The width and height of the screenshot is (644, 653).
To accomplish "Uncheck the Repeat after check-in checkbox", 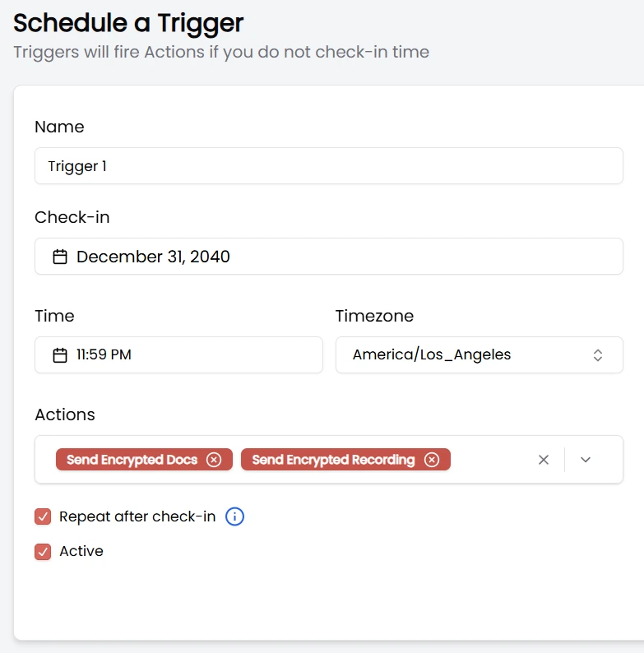I will click(43, 516).
